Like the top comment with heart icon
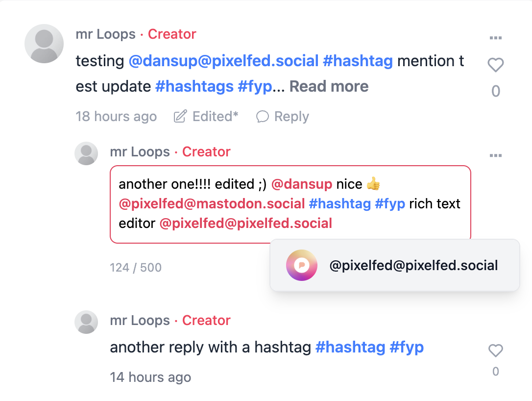This screenshot has height=401, width=532. pos(495,65)
